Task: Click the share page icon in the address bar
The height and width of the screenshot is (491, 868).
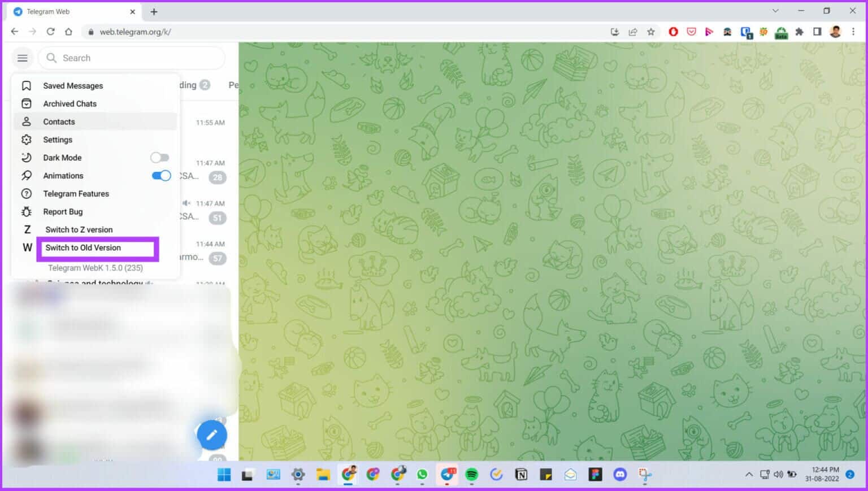Action: (x=633, y=32)
